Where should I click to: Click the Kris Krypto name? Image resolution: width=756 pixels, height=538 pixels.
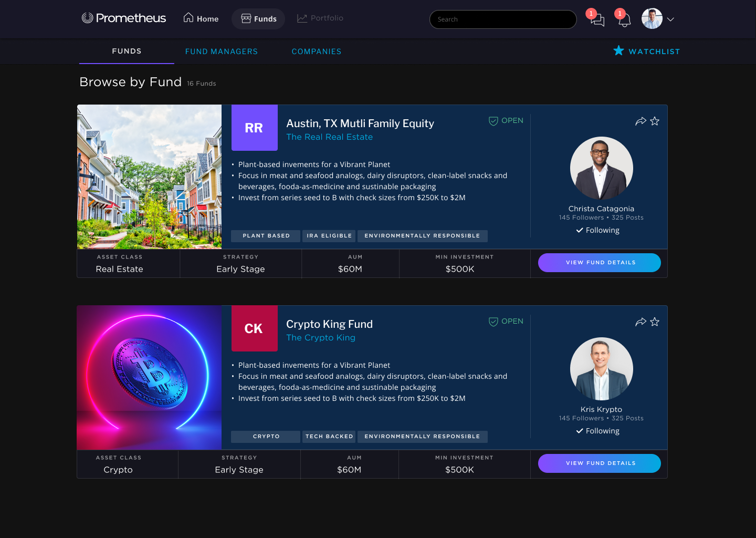[x=602, y=409]
